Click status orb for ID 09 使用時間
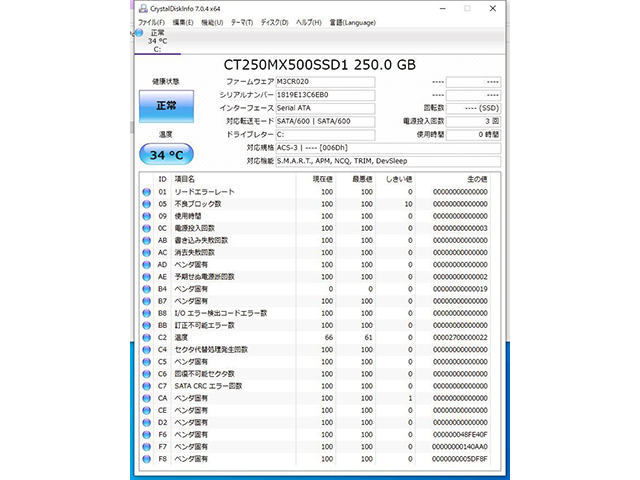Image resolution: width=640 pixels, height=480 pixels. coord(147,216)
